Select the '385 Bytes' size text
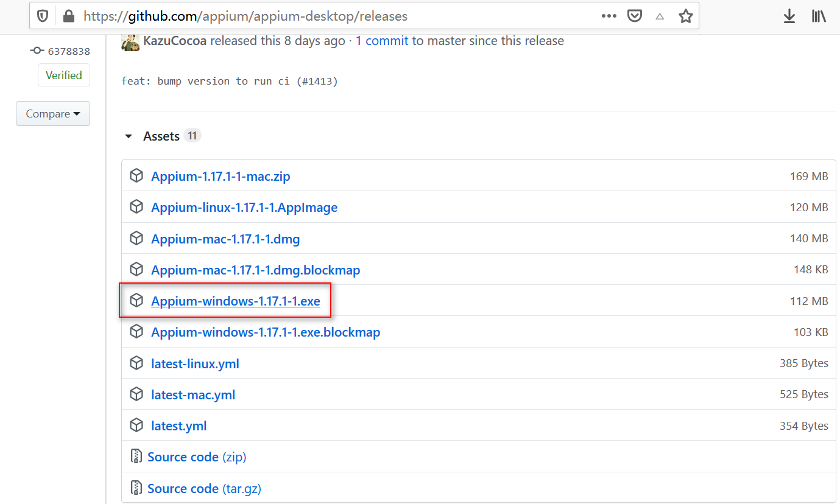The image size is (840, 504). click(x=804, y=363)
